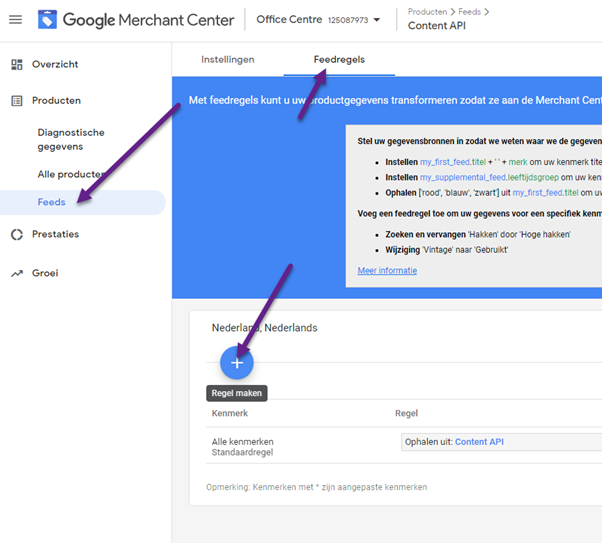The image size is (602, 543).
Task: Select Feeds in the sidebar
Action: (51, 202)
